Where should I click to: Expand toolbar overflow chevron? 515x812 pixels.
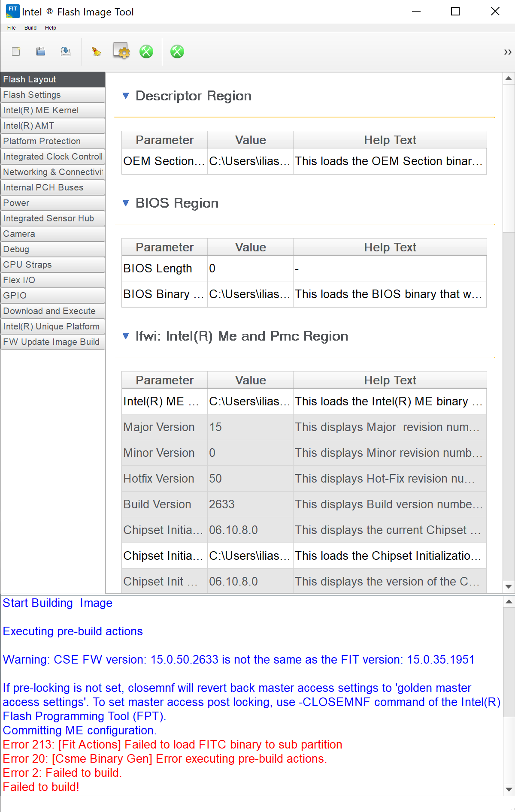[508, 52]
